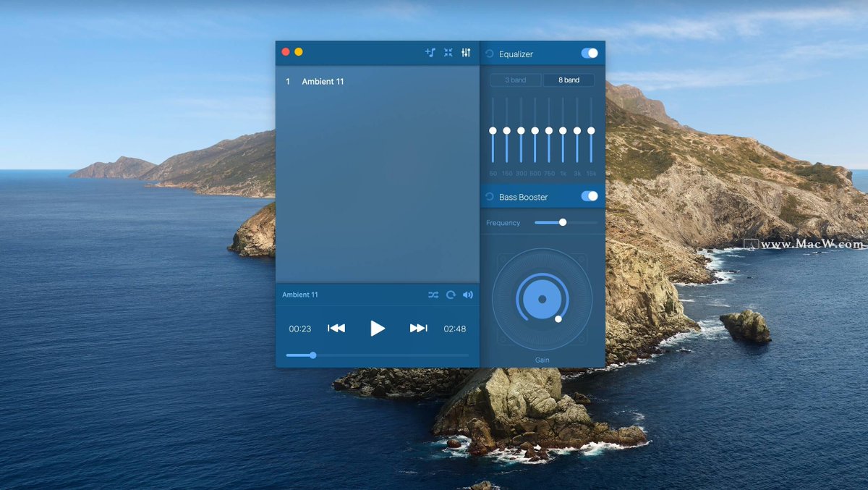
Task: Click the Bass Booster section label
Action: (x=524, y=197)
